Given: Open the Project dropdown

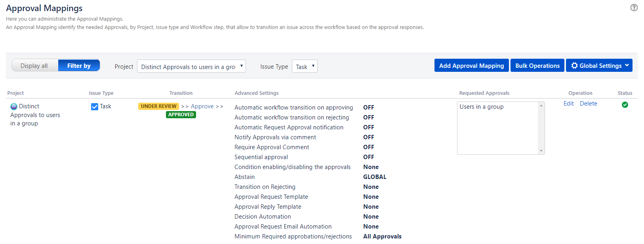Looking at the screenshot, I should 191,66.
